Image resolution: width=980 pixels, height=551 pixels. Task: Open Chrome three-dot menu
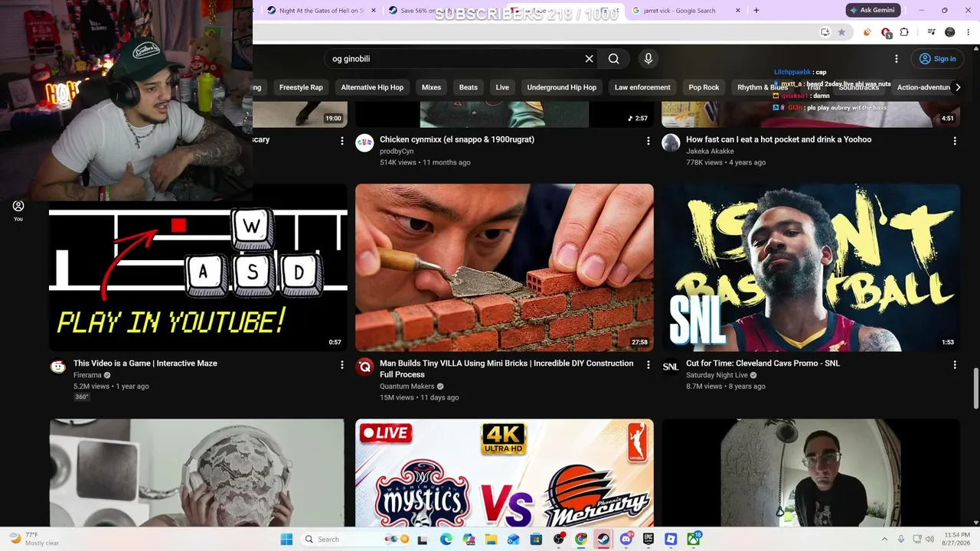(x=968, y=32)
